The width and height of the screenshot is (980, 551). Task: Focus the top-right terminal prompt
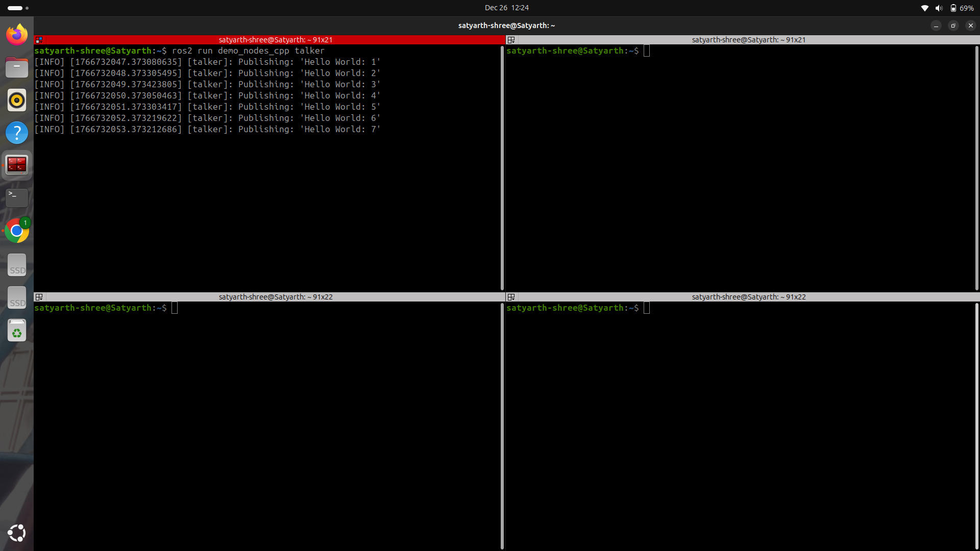[x=578, y=51]
